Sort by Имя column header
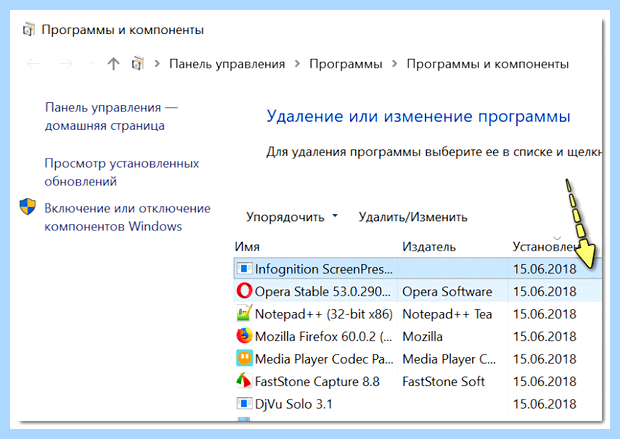The width and height of the screenshot is (620, 439). coord(247,247)
